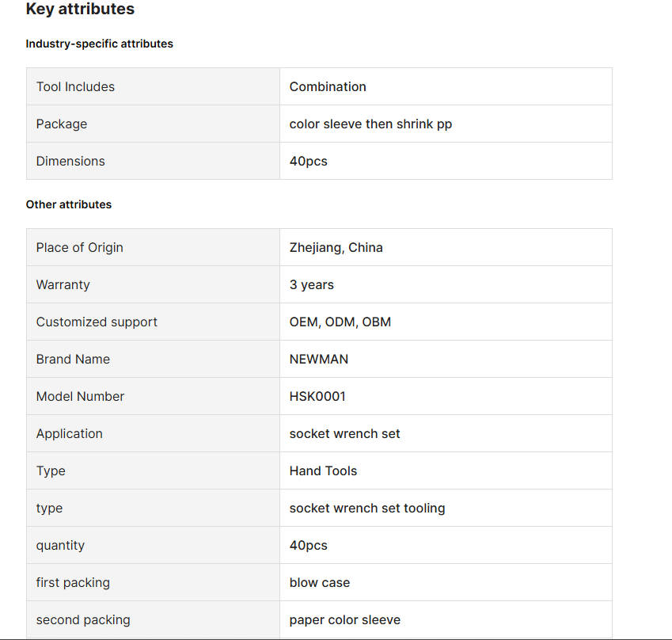Image resolution: width=672 pixels, height=640 pixels.
Task: Select the paper color sleeve value
Action: [x=345, y=620]
